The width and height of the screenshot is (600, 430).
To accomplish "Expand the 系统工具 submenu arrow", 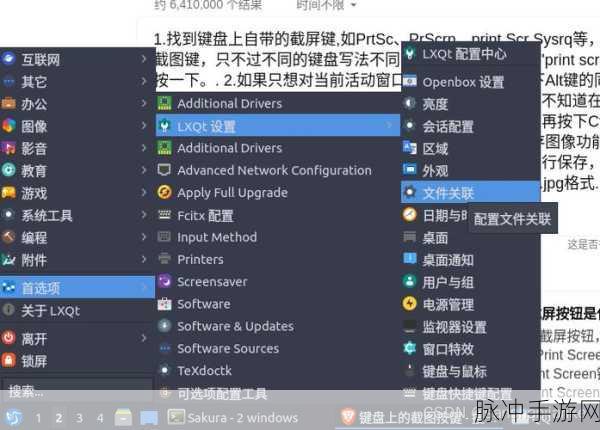I will 144,214.
